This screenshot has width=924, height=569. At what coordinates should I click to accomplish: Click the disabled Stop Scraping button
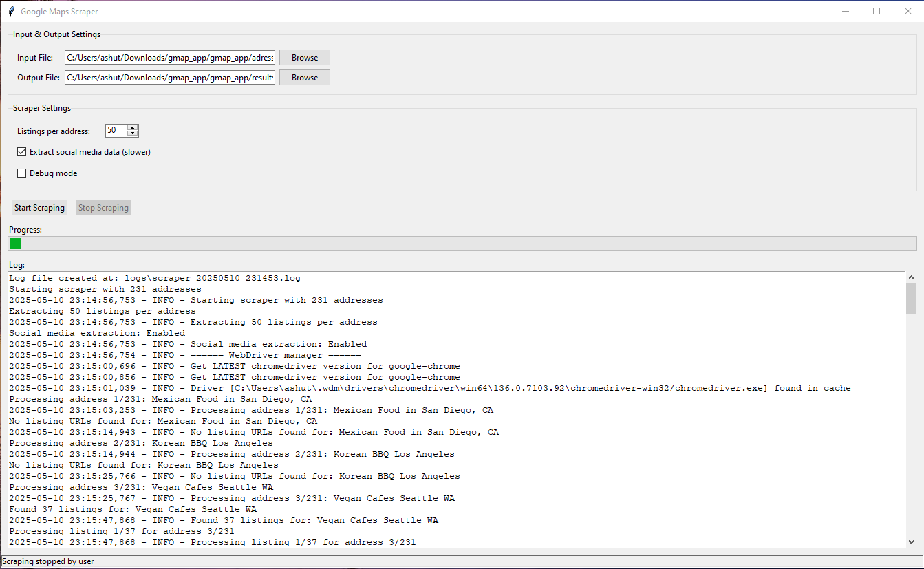pyautogui.click(x=103, y=208)
